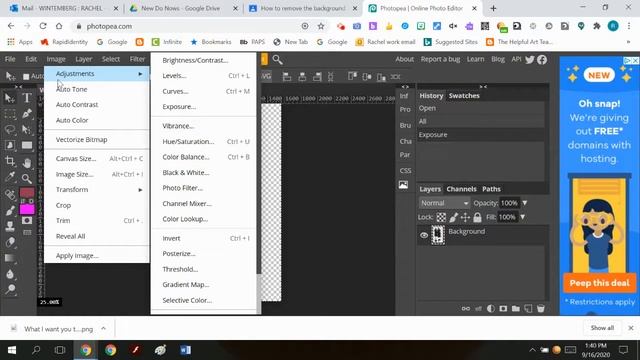Toggle the Auto-Select checkbox

pyautogui.click(x=26, y=76)
